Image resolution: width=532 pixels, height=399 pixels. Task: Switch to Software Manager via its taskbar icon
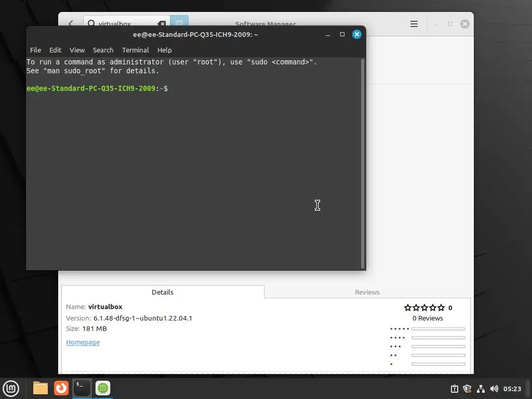[103, 388]
